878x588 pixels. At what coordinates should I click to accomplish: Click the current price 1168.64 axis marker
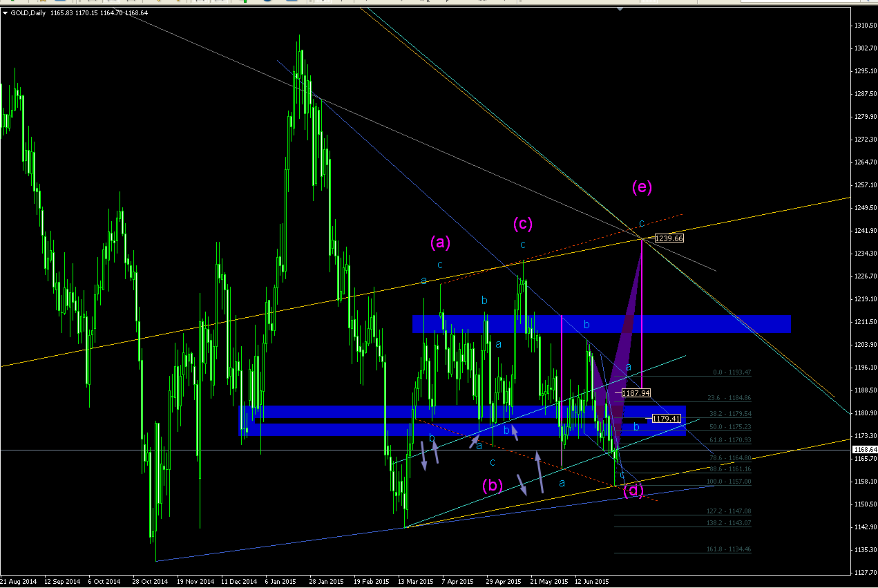865,450
